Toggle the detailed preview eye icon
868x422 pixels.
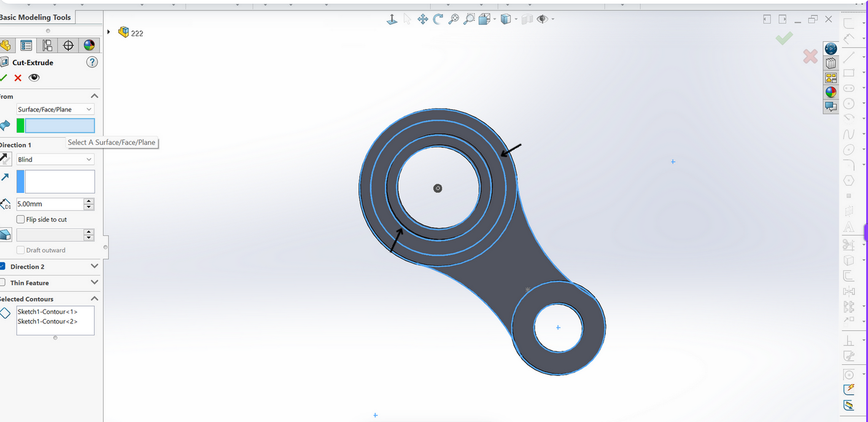34,77
